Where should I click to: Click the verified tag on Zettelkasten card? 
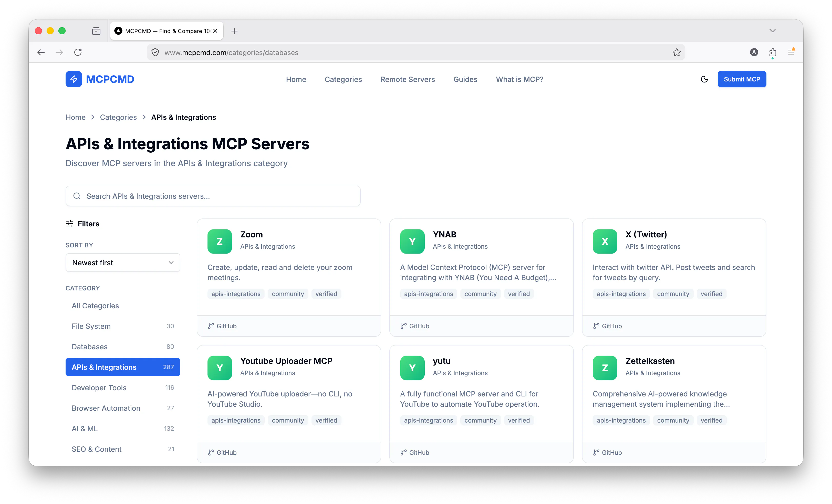click(x=711, y=420)
